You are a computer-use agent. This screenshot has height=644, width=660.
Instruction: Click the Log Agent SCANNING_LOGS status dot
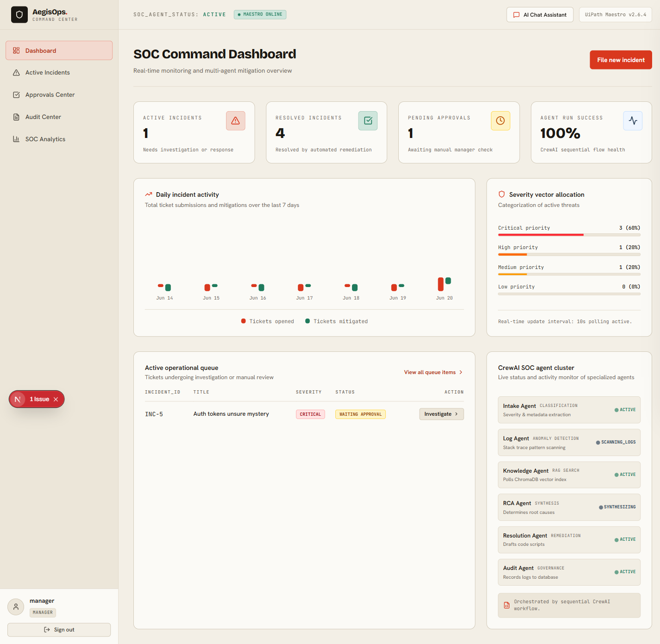click(x=598, y=443)
